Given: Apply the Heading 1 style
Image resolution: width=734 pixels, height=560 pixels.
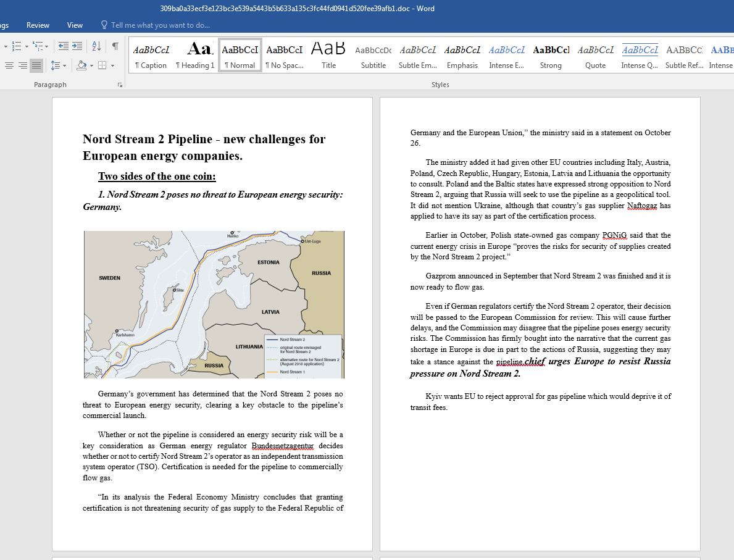Looking at the screenshot, I should tap(195, 54).
